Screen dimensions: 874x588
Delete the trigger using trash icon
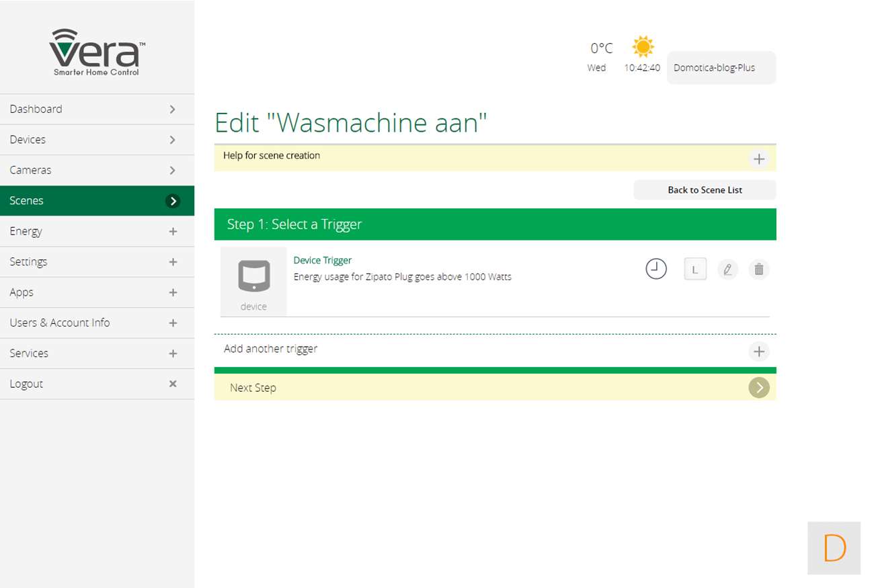pos(759,269)
